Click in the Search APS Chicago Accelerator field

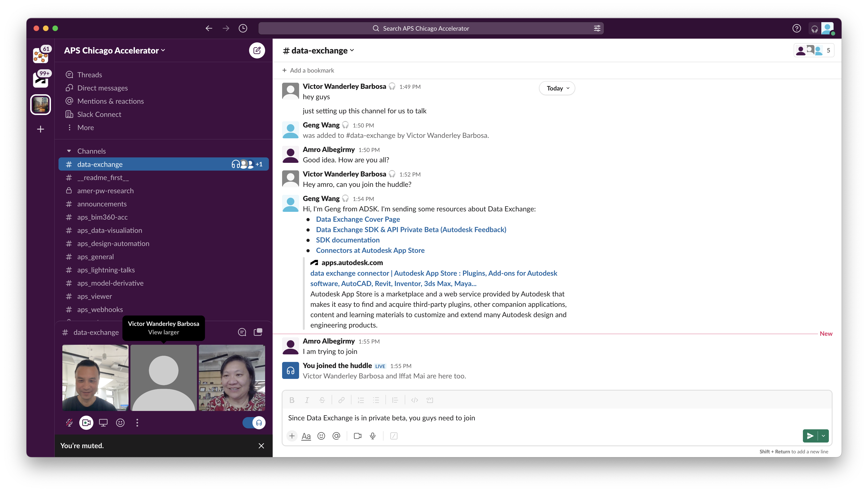[431, 28]
